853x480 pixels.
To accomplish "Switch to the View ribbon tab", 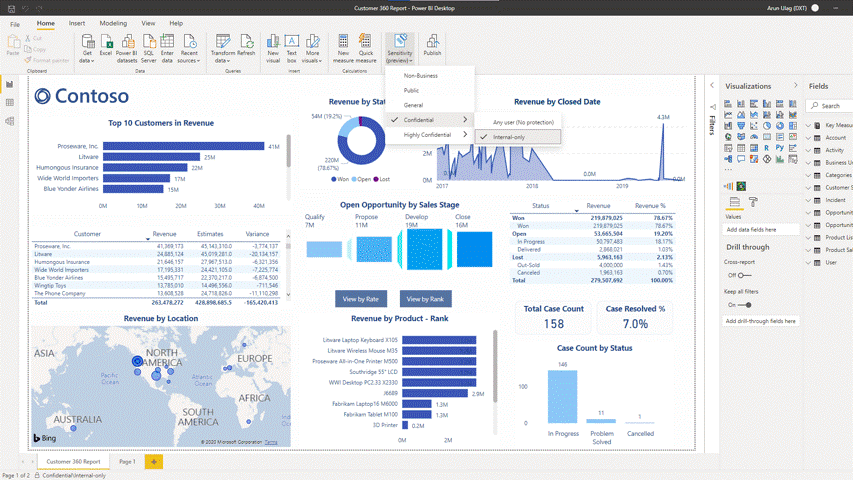I will 148,23.
